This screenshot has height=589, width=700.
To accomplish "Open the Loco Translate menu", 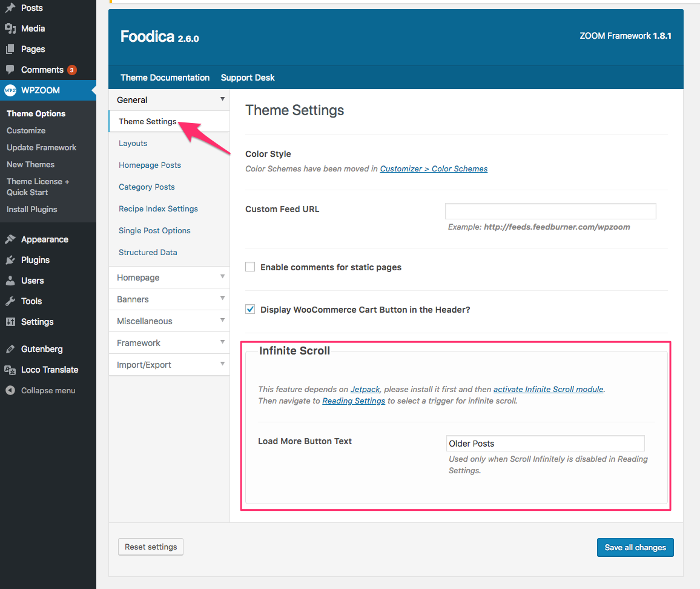I will 48,370.
